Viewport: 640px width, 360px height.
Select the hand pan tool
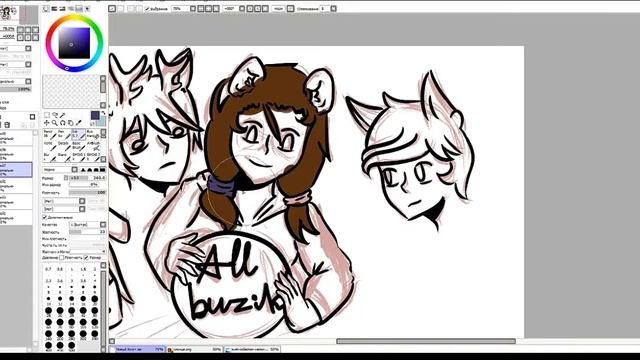pyautogui.click(x=70, y=123)
